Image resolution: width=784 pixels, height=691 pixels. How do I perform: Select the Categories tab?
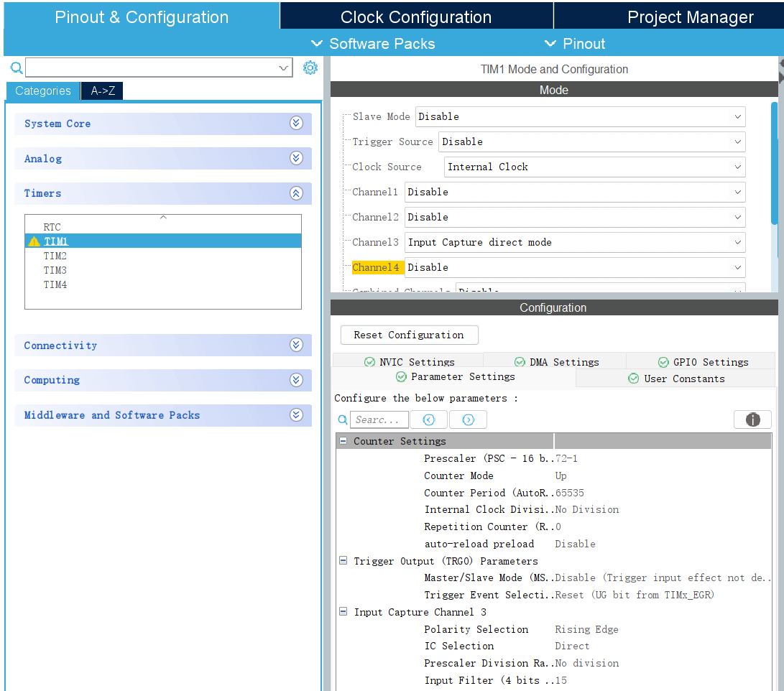[x=43, y=91]
